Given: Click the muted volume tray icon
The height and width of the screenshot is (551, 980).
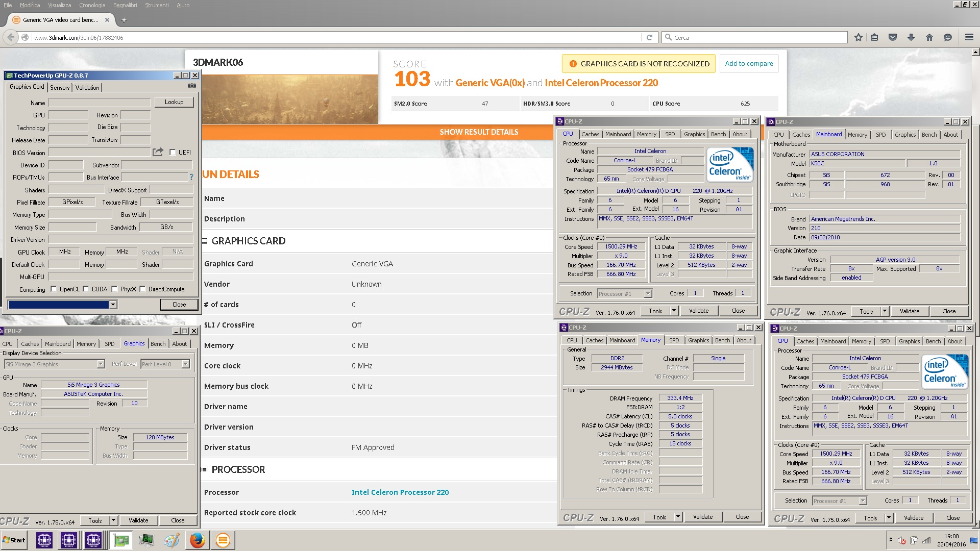Looking at the screenshot, I should pyautogui.click(x=902, y=540).
